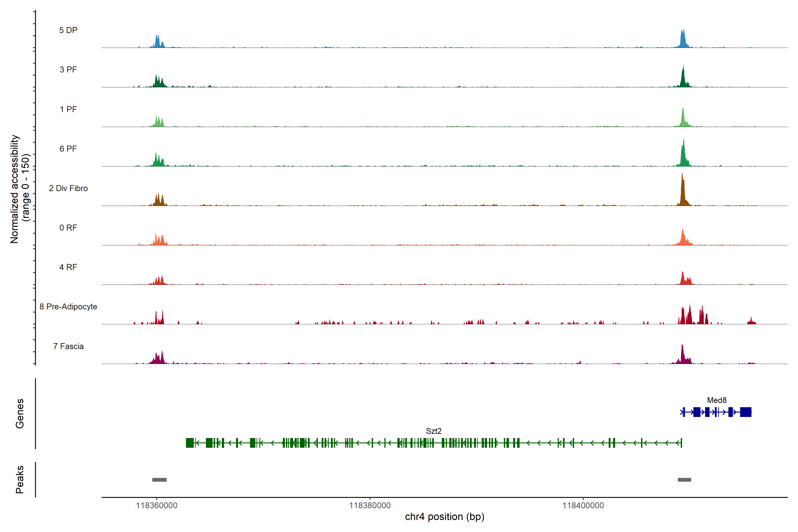798x532 pixels.
Task: Click the right gray peak bar
Action: coord(684,480)
